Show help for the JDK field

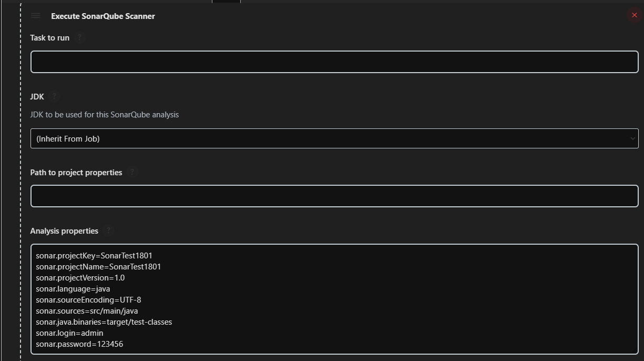(54, 96)
